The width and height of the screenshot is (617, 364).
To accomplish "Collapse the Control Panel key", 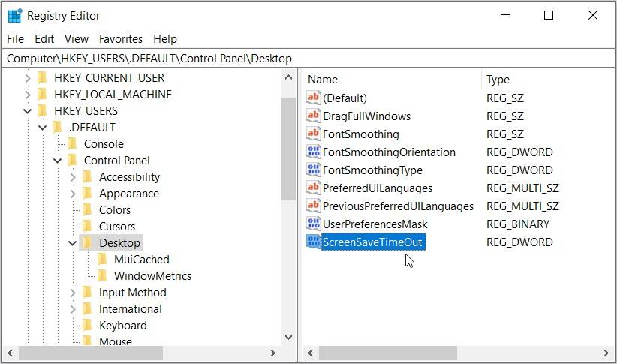I will pyautogui.click(x=58, y=161).
